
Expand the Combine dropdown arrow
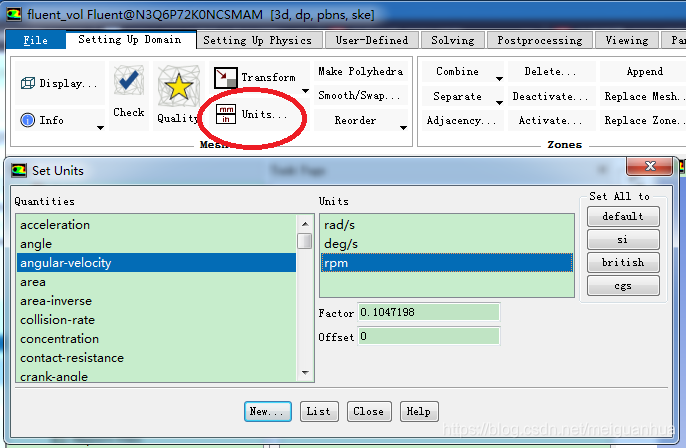pyautogui.click(x=499, y=79)
